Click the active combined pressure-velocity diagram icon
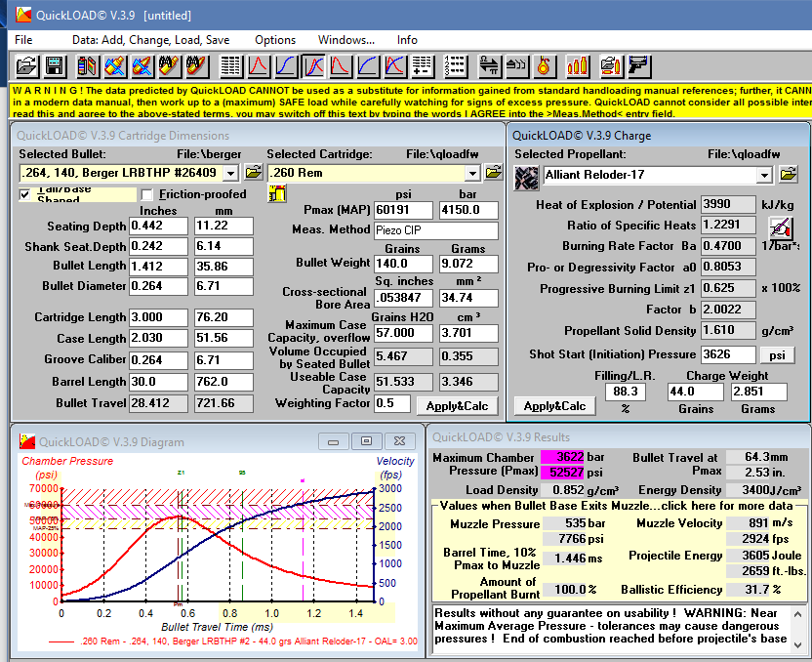This screenshot has height=662, width=812. point(313,65)
